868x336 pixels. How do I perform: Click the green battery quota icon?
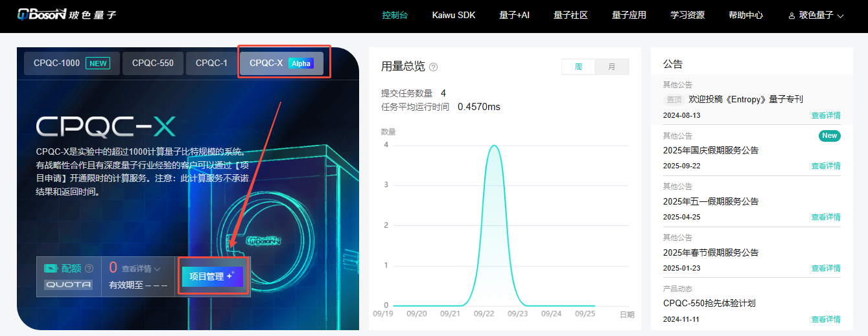51,269
